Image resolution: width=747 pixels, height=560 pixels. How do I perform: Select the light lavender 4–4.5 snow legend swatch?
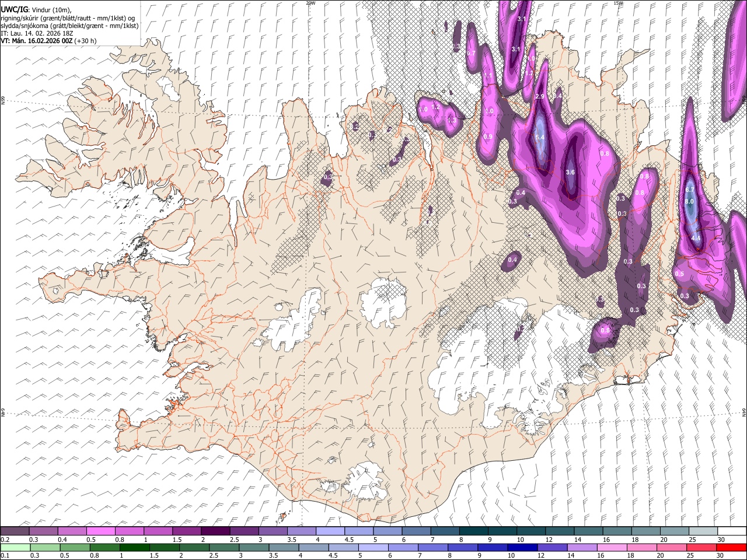pyautogui.click(x=330, y=531)
